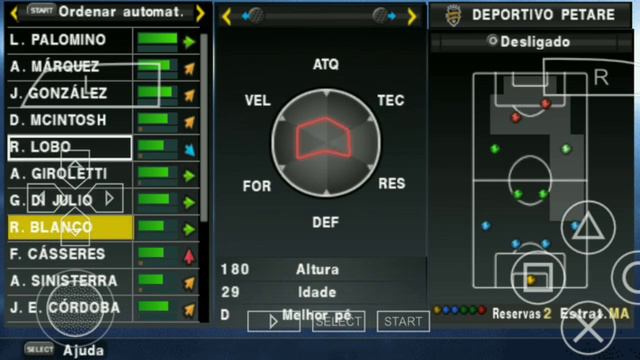This screenshot has width=640, height=360.
Task: Click the Altura 180 stat row
Action: (x=322, y=269)
